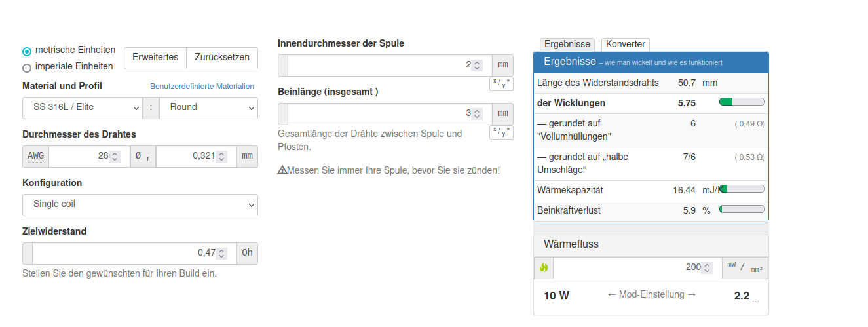Open the Round profile dropdown
Screen dimensions: 868x327
(x=208, y=107)
